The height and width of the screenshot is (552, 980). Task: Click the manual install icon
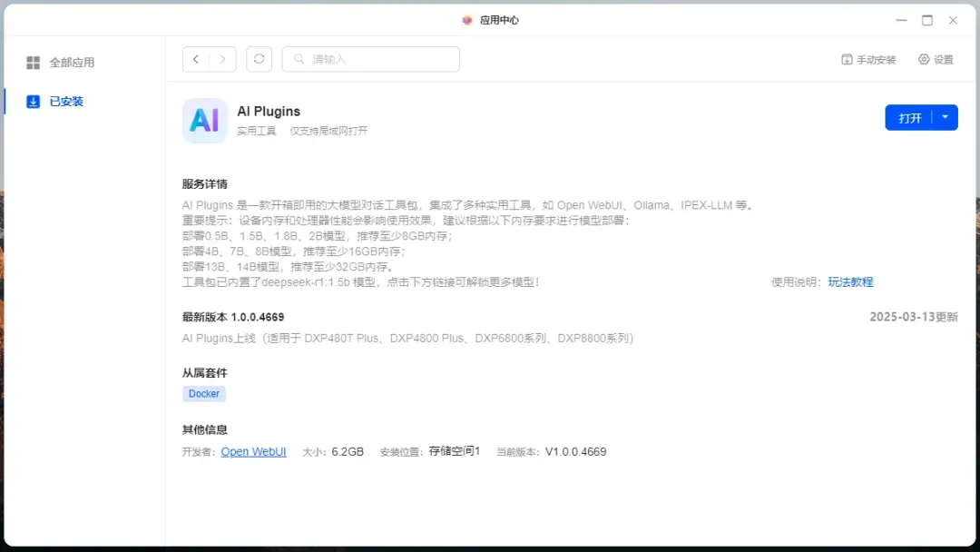[x=847, y=59]
